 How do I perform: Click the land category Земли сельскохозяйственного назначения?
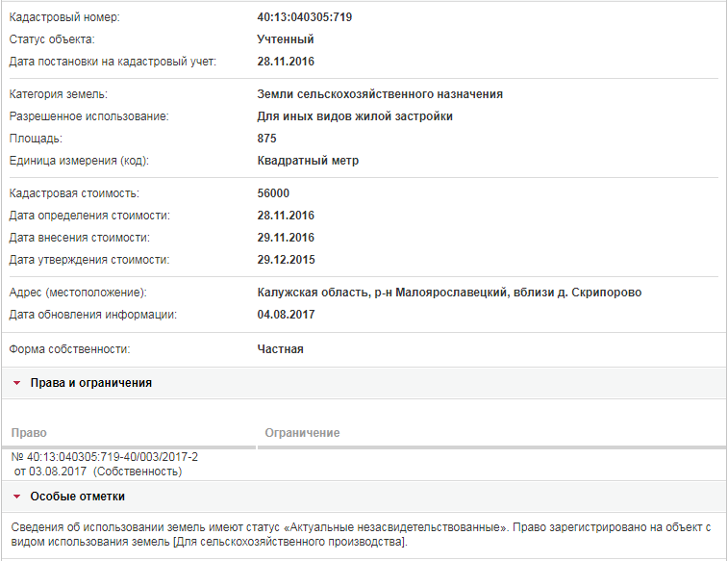pos(380,94)
